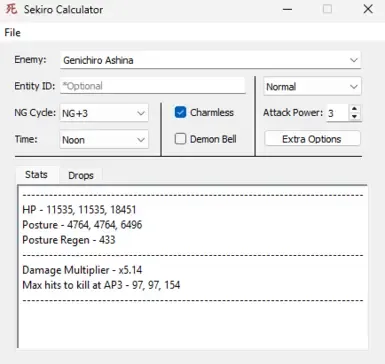This screenshot has height=364, width=385.
Task: Close the Sekiro Calculator window
Action: [368, 9]
